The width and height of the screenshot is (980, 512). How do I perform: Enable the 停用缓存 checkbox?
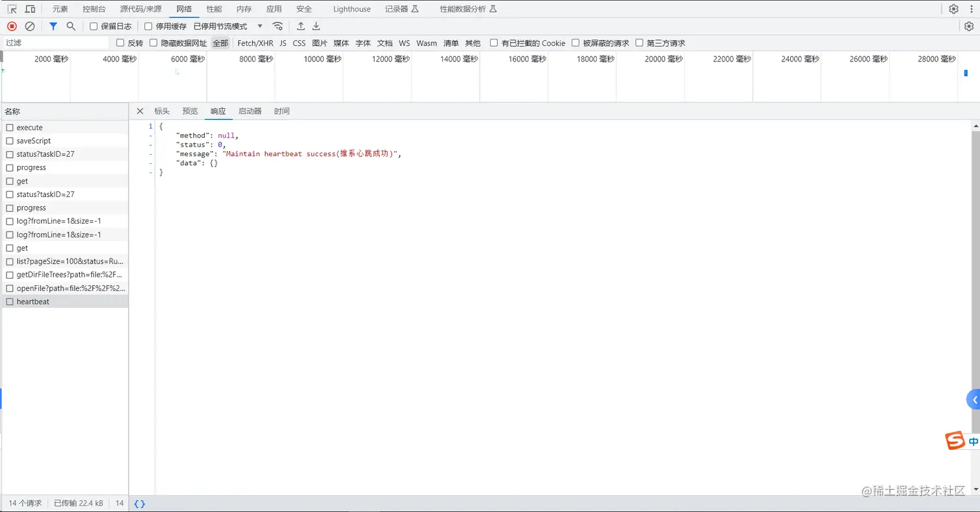148,27
